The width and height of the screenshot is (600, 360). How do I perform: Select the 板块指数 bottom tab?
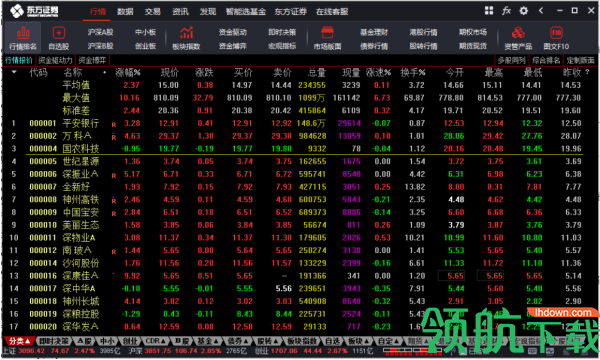coord(302,340)
